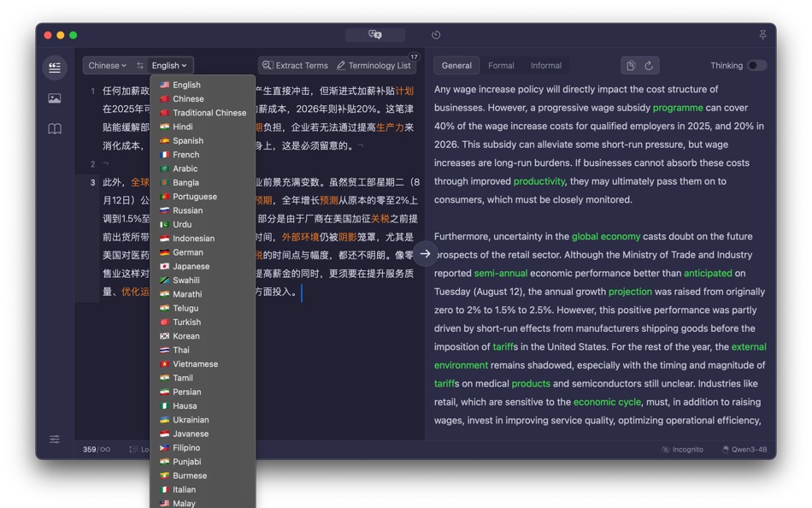The image size is (812, 508).
Task: View translation history using the clock icon
Action: pyautogui.click(x=436, y=35)
